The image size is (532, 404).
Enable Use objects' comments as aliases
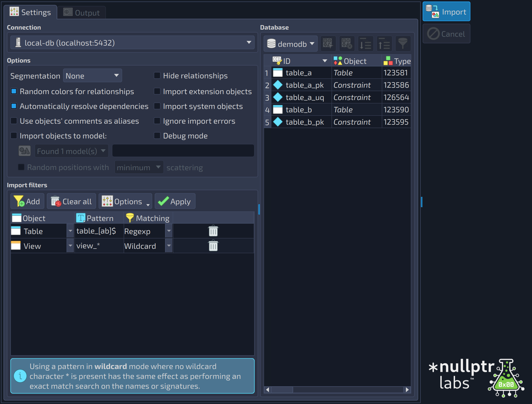[14, 121]
